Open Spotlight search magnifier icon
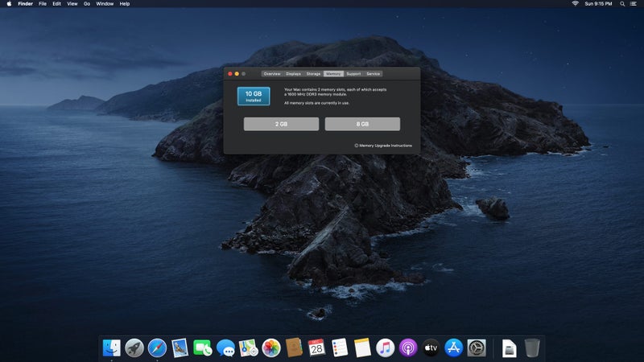Screen dimensions: 644x362 coord(622,4)
